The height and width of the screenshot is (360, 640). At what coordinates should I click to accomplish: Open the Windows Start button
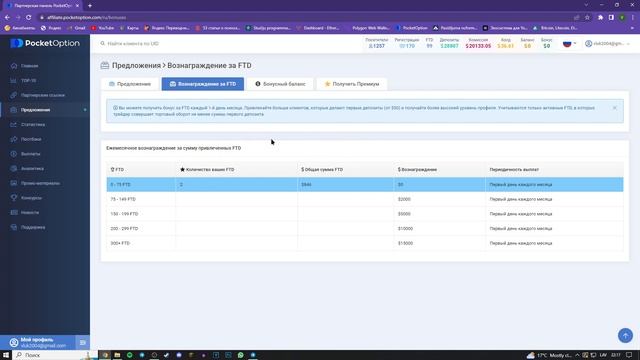click(x=6, y=355)
